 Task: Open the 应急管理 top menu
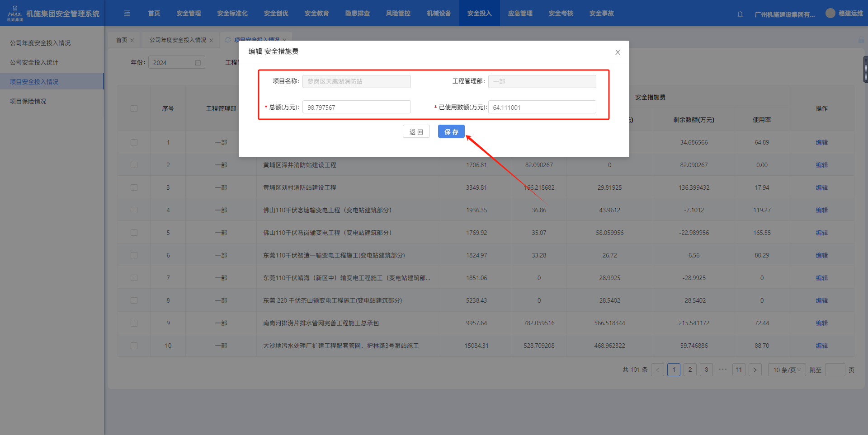tap(520, 14)
